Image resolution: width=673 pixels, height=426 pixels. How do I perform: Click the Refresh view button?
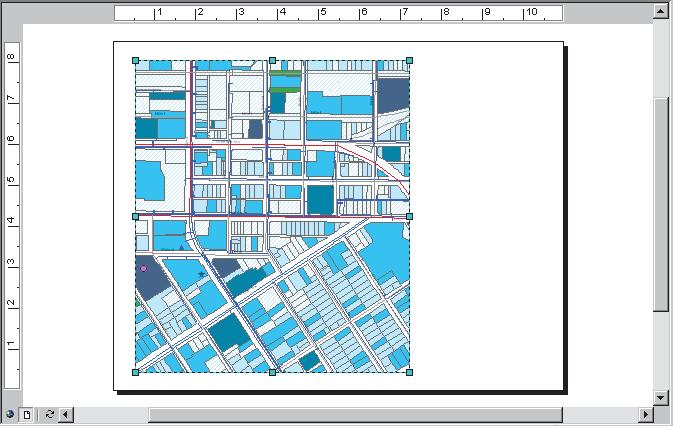tap(49, 415)
